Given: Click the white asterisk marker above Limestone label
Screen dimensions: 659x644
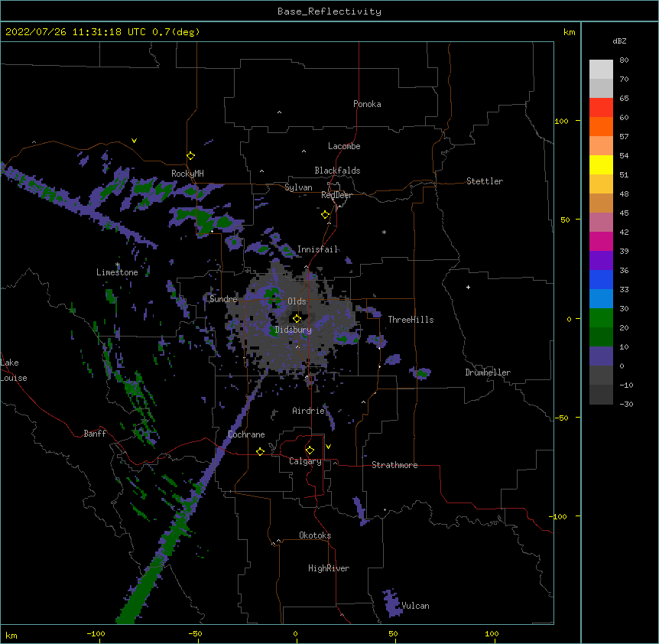Looking at the screenshot, I should click(118, 265).
